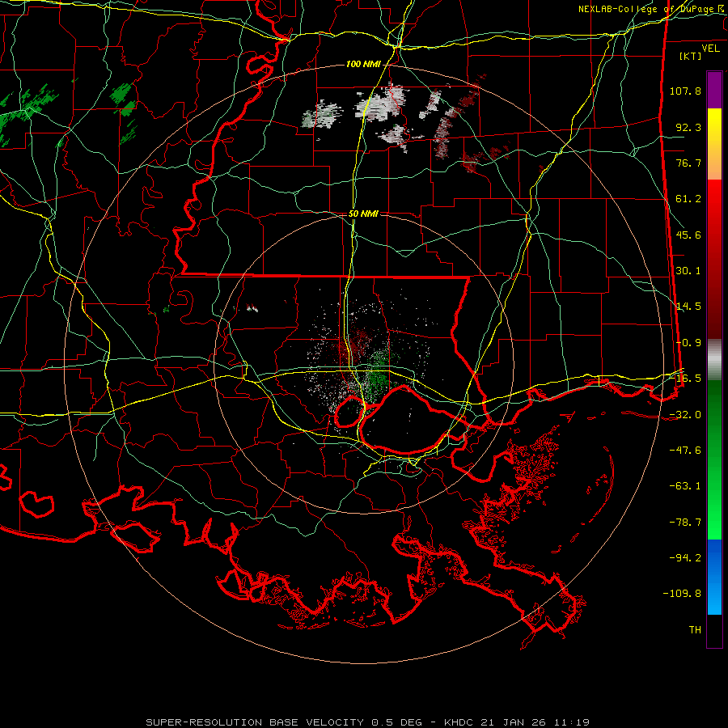The height and width of the screenshot is (728, 728).
Task: Select the -94.2 scale value
Action: (x=685, y=558)
